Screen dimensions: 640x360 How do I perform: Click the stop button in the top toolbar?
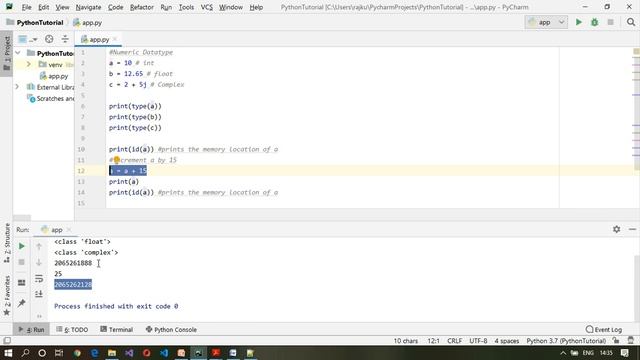tap(610, 22)
